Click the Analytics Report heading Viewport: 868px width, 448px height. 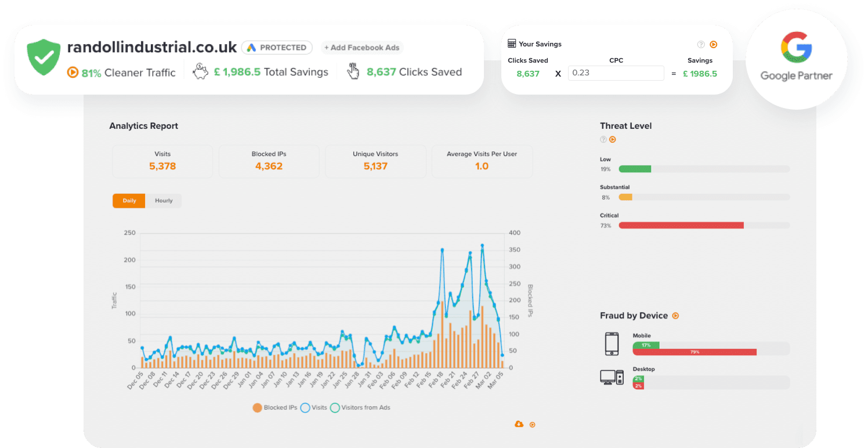tap(144, 126)
